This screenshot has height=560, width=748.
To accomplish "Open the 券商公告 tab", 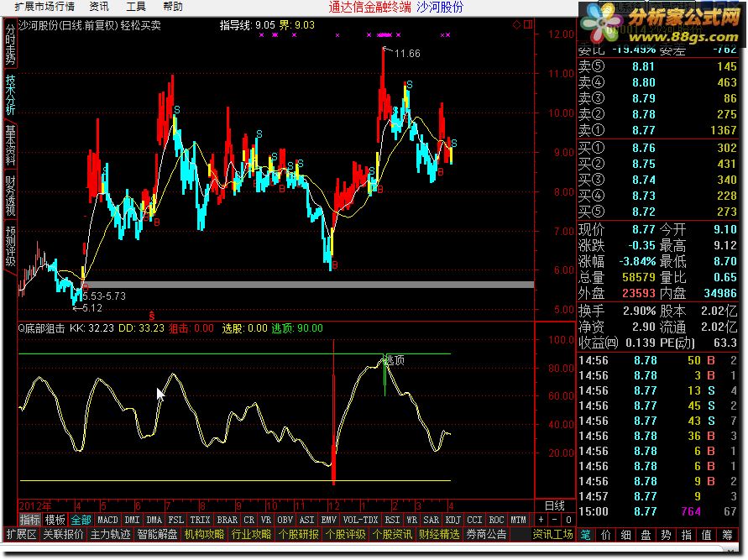I will coord(486,534).
